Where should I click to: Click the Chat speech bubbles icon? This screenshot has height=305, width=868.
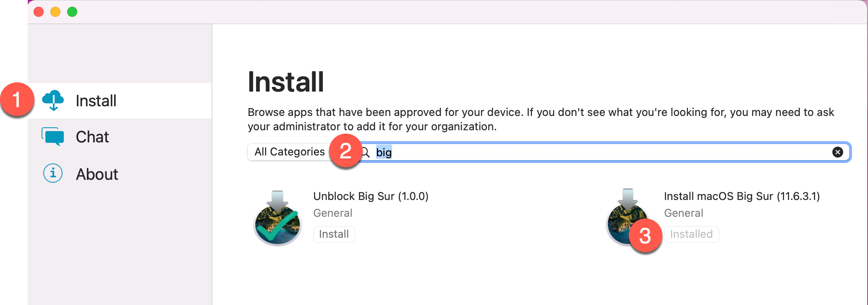[x=53, y=137]
